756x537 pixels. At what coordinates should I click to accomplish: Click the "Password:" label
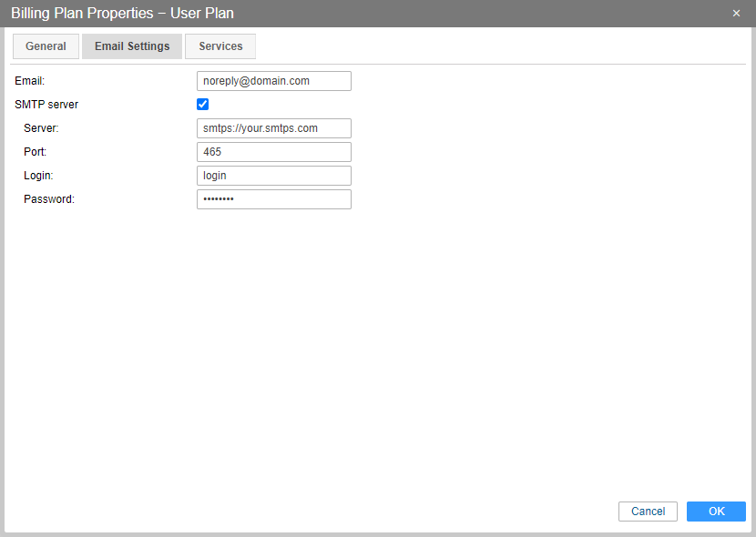pos(49,199)
